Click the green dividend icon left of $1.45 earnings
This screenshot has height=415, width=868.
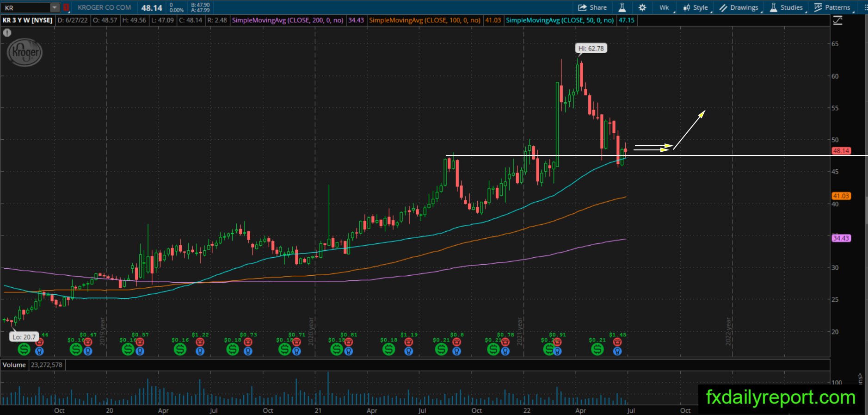click(597, 349)
